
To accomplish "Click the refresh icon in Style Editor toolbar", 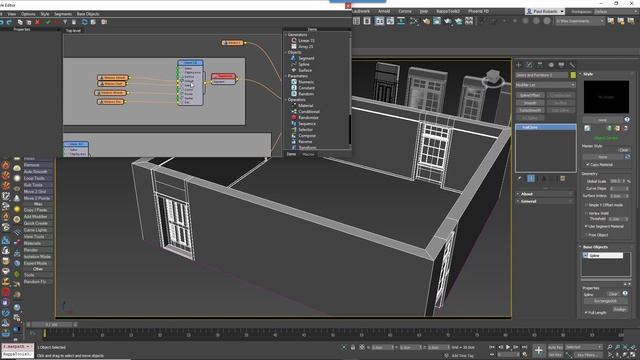I will tap(84, 22).
